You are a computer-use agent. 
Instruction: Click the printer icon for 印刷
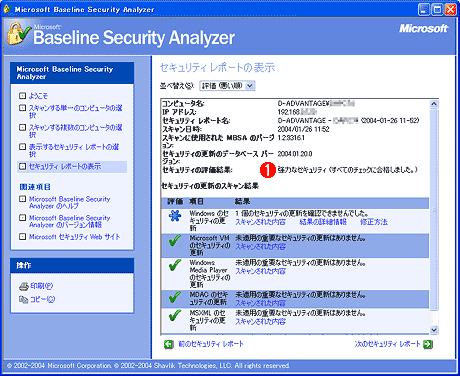click(x=24, y=286)
